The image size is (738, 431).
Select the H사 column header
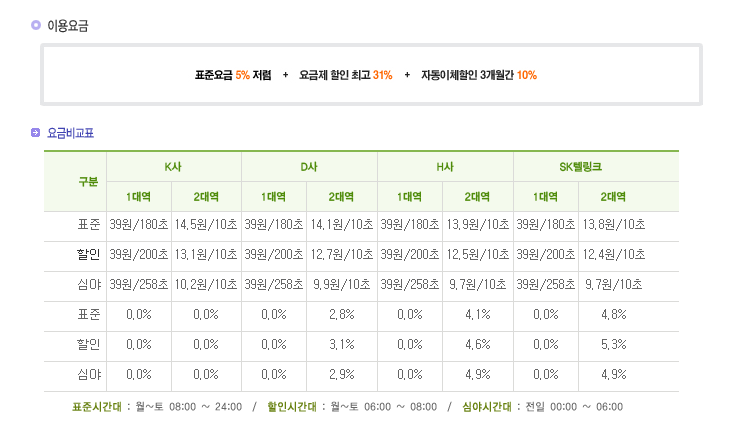click(445, 166)
